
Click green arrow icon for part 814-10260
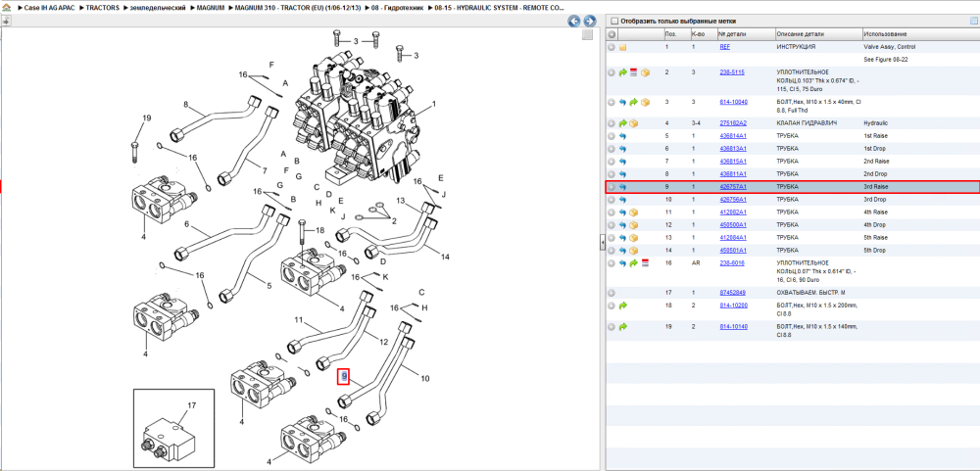tap(622, 306)
